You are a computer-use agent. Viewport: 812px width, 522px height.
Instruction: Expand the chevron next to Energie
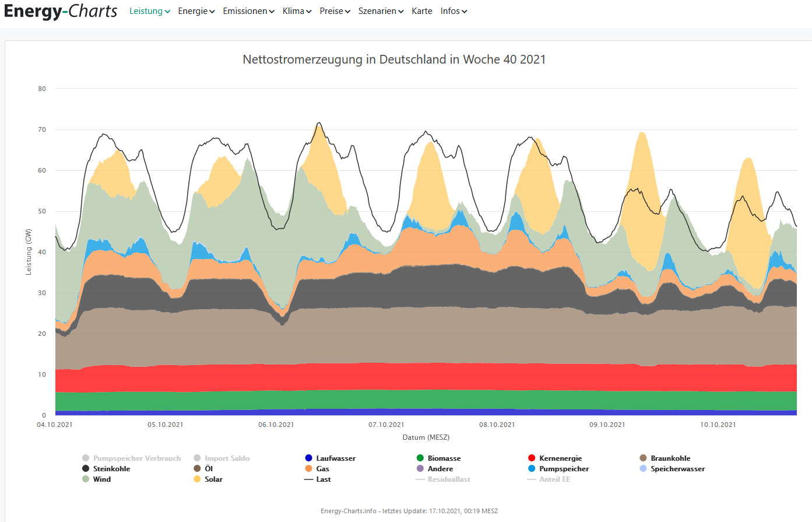coord(212,12)
